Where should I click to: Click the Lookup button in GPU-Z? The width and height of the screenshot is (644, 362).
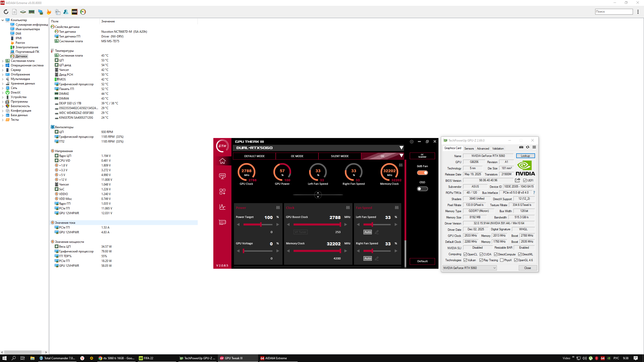pyautogui.click(x=525, y=156)
